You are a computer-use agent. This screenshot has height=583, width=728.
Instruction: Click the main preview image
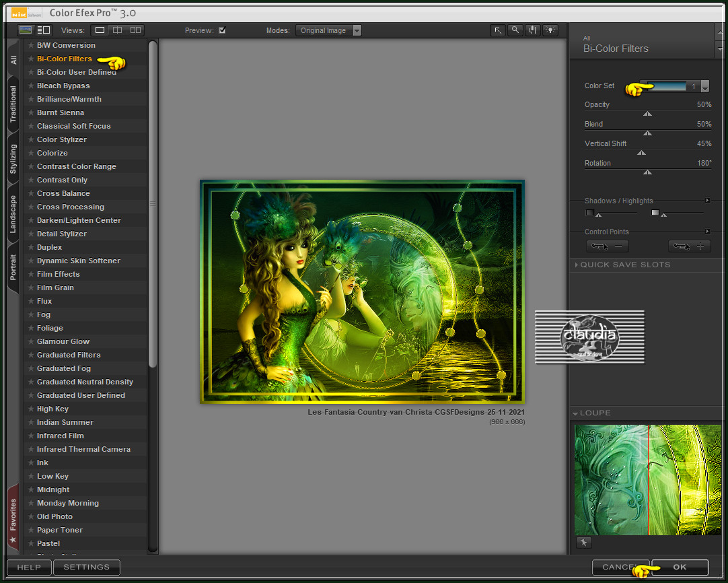[x=362, y=291]
